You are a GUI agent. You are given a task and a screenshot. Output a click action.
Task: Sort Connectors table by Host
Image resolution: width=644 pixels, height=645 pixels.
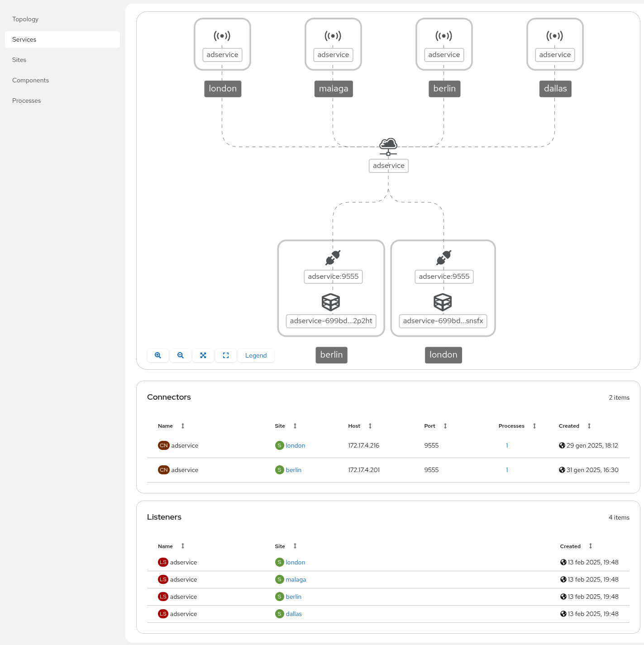[x=370, y=426]
